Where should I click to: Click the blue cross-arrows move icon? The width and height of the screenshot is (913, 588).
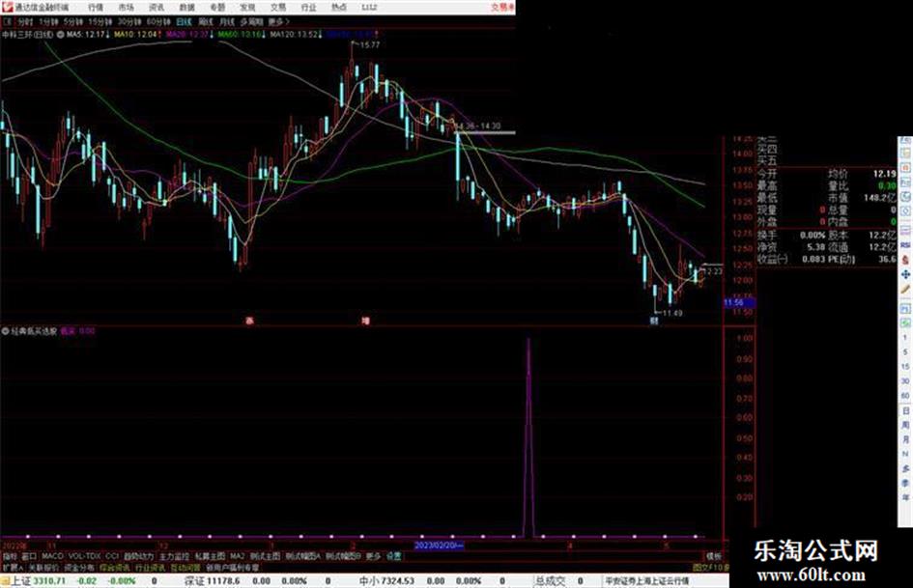[x=905, y=273]
